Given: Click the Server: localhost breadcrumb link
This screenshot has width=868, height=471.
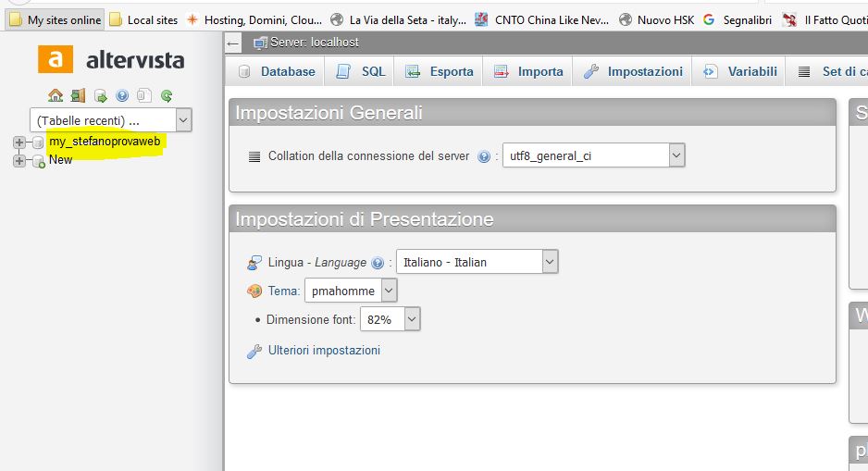Looking at the screenshot, I should click(314, 43).
